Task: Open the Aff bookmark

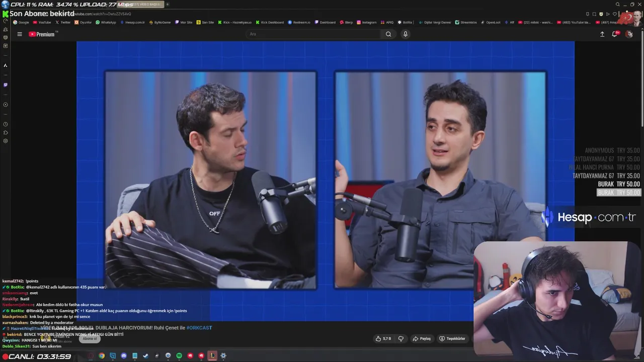Action: pyautogui.click(x=510, y=22)
